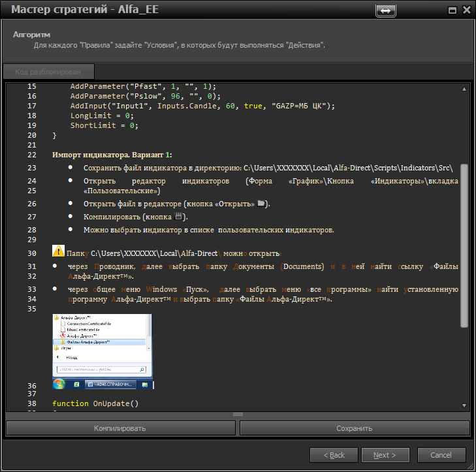Select the "Код разблокирован" tab
The height and width of the screenshot is (472, 476).
point(48,71)
